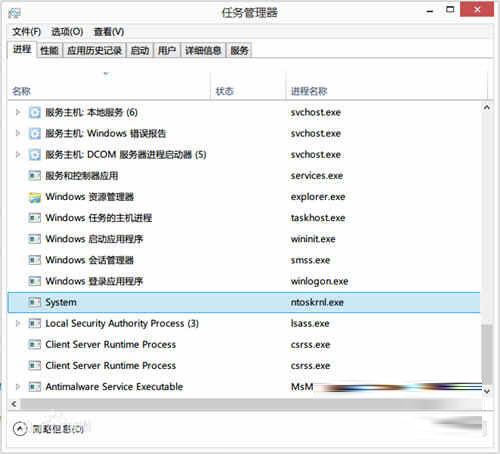Expand 服务主机: DCOM 服务器进程启动器 group
Screen dimensions: 500x454
(18, 155)
